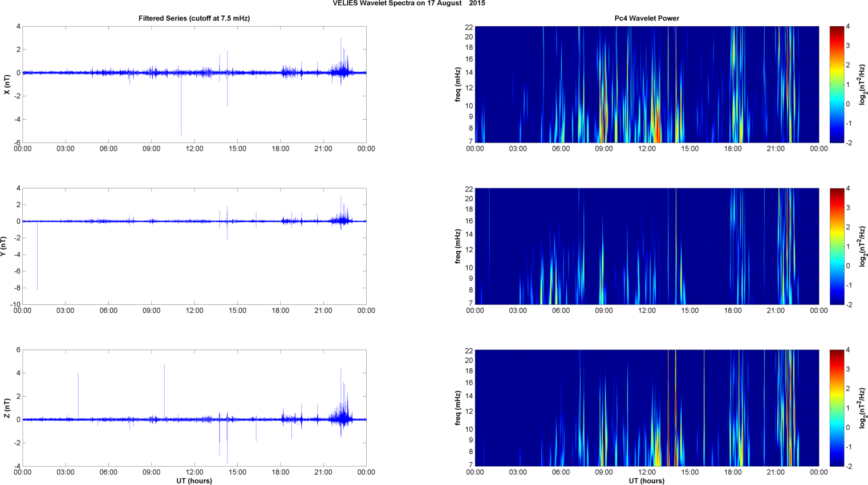Click the bottom spectrogram's colorbar
The width and height of the screenshot is (868, 485).
tap(836, 408)
